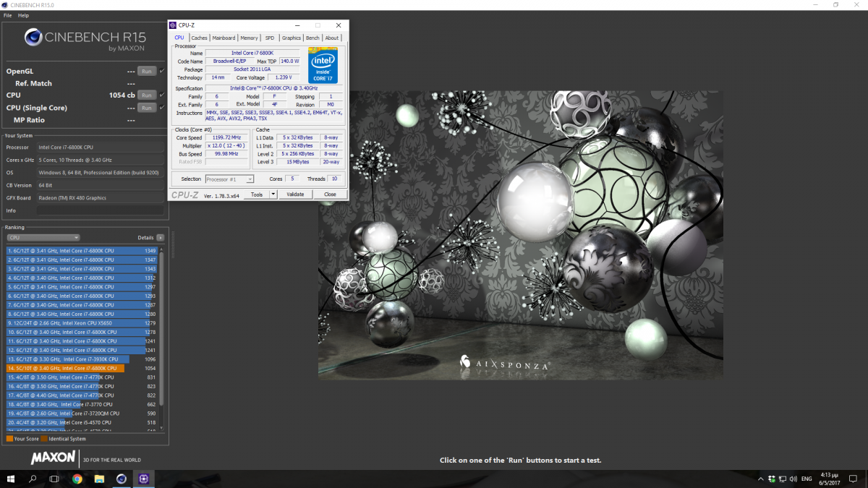Select ranking entry 19 i7-3720QM
The image size is (868, 488).
[x=82, y=414]
